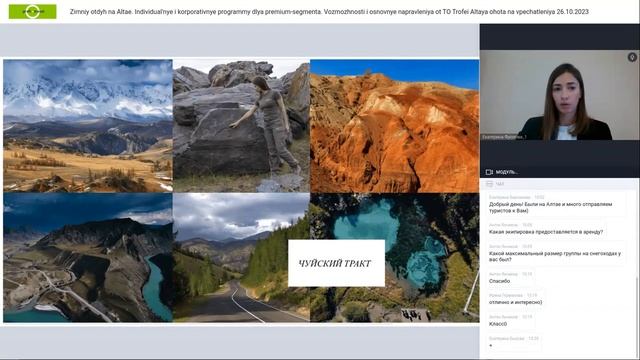The width and height of the screenshot is (640, 360).
Task: Click the camera icon beside 'модуль...'
Action: click(489, 172)
